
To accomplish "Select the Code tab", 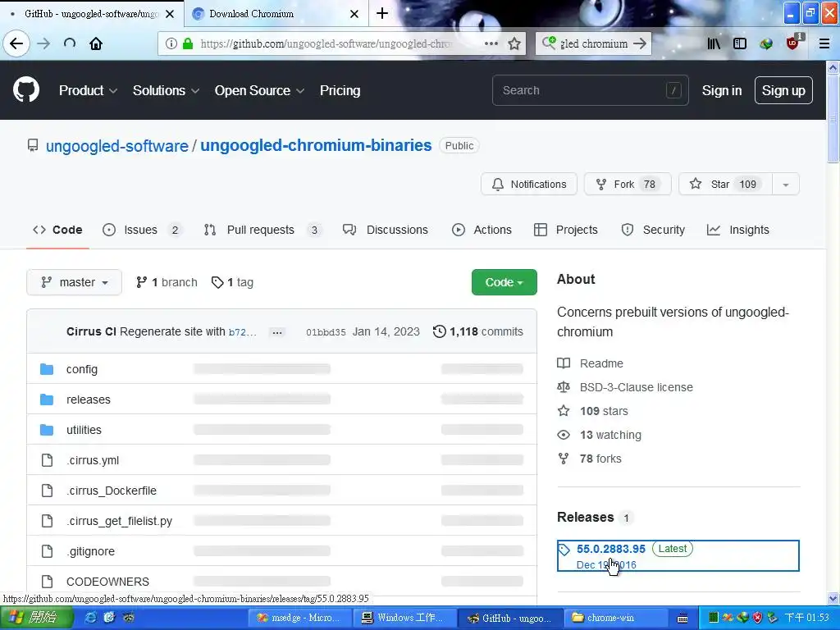I will (x=57, y=230).
